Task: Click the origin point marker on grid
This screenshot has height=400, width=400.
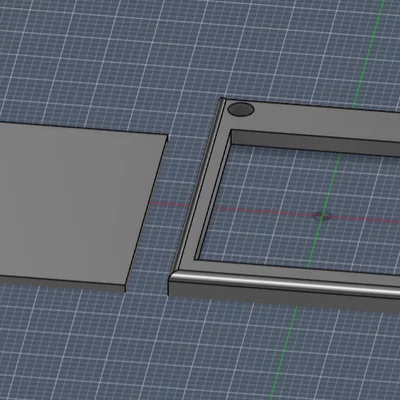Action: tap(322, 216)
